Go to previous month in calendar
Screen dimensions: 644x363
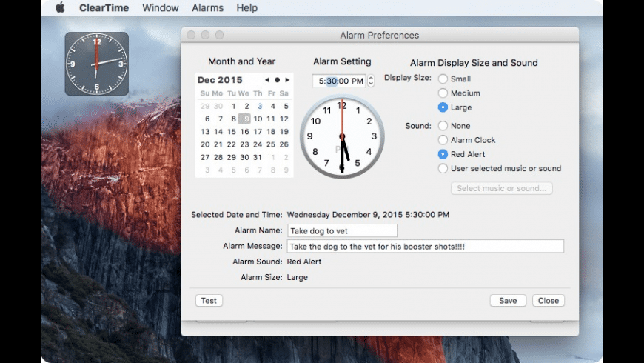267,80
